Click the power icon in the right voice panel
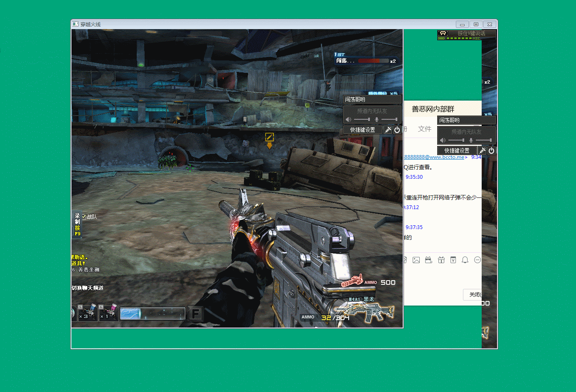The width and height of the screenshot is (576, 392). coord(491,150)
